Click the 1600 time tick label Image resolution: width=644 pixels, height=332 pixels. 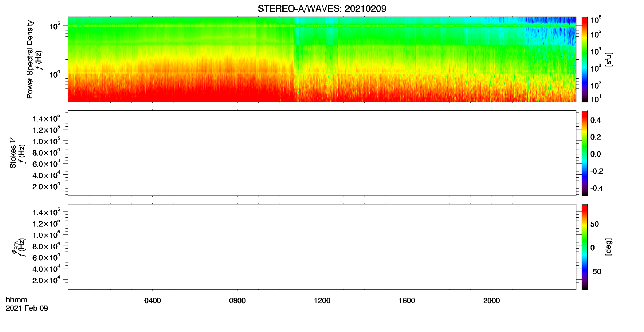(407, 301)
